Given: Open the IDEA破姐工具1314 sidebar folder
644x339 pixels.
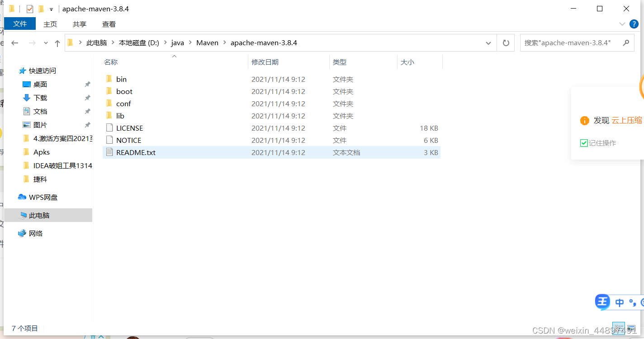Looking at the screenshot, I should coord(62,166).
